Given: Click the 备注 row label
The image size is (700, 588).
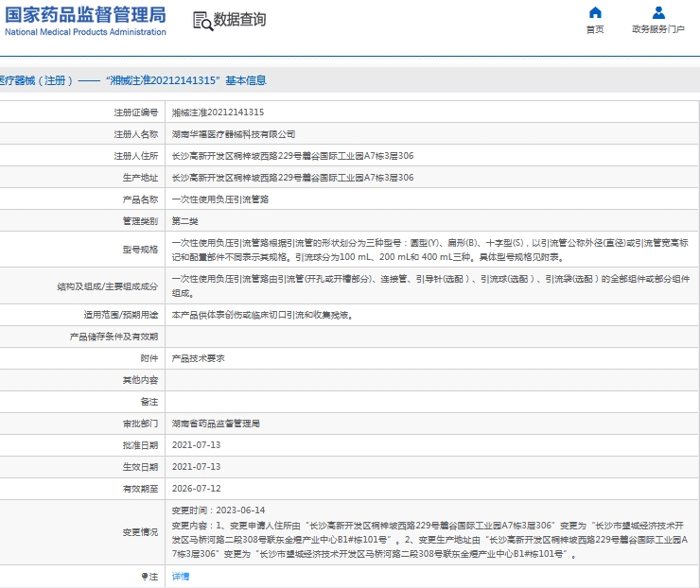Looking at the screenshot, I should 149,402.
